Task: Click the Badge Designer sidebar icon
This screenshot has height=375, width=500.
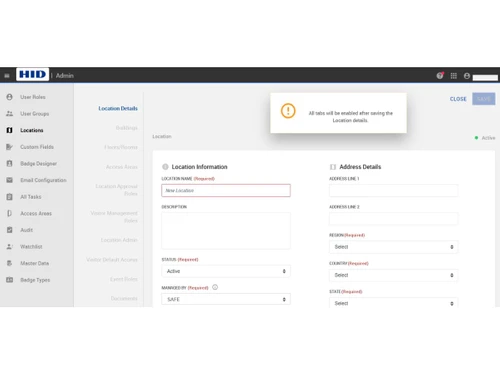Action: coord(9,163)
